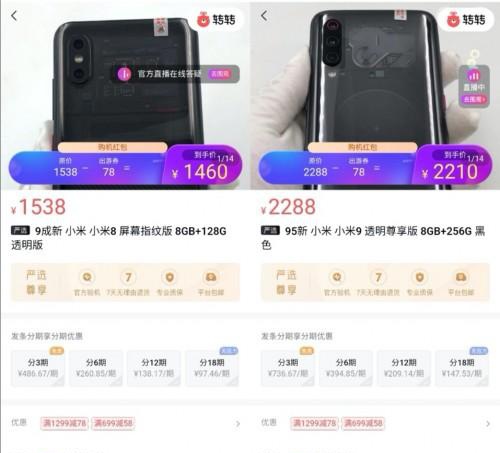The height and width of the screenshot is (453, 500).
Task: Tap the 满699减58 coupon tag on the right listing
Action: 363,423
